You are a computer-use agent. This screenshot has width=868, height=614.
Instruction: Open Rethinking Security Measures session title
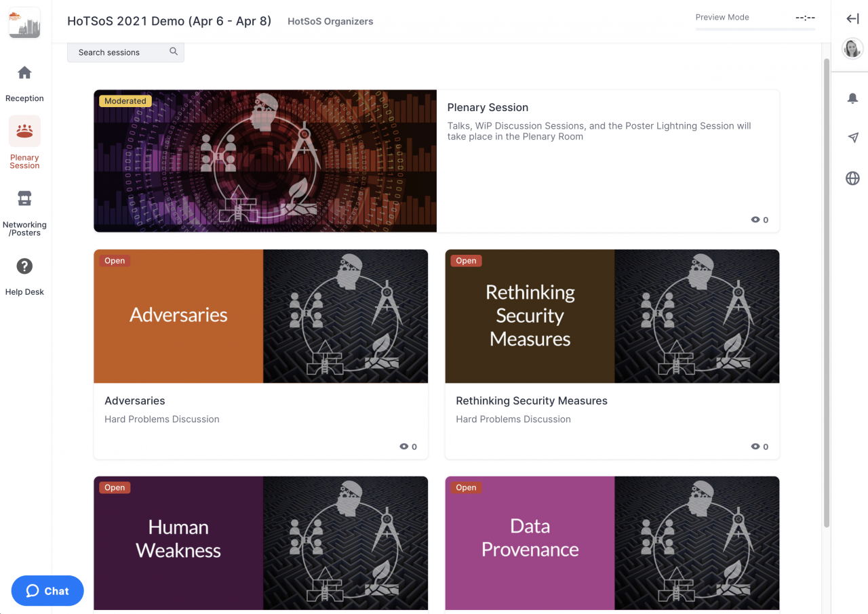coord(531,401)
